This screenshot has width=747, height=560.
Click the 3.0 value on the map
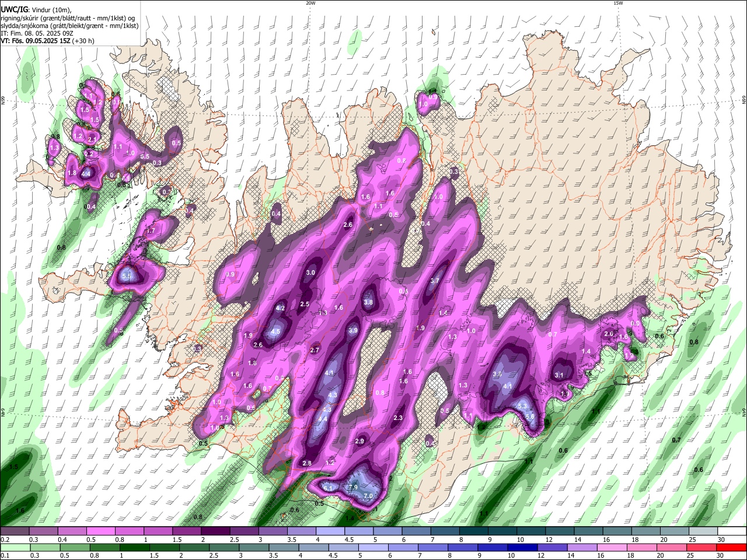coord(311,272)
